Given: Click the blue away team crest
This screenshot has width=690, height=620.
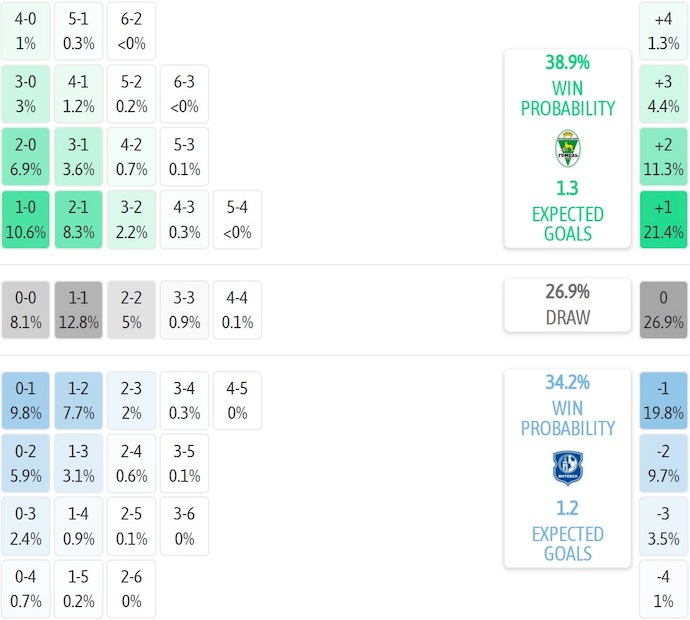Looking at the screenshot, I should 567,467.
